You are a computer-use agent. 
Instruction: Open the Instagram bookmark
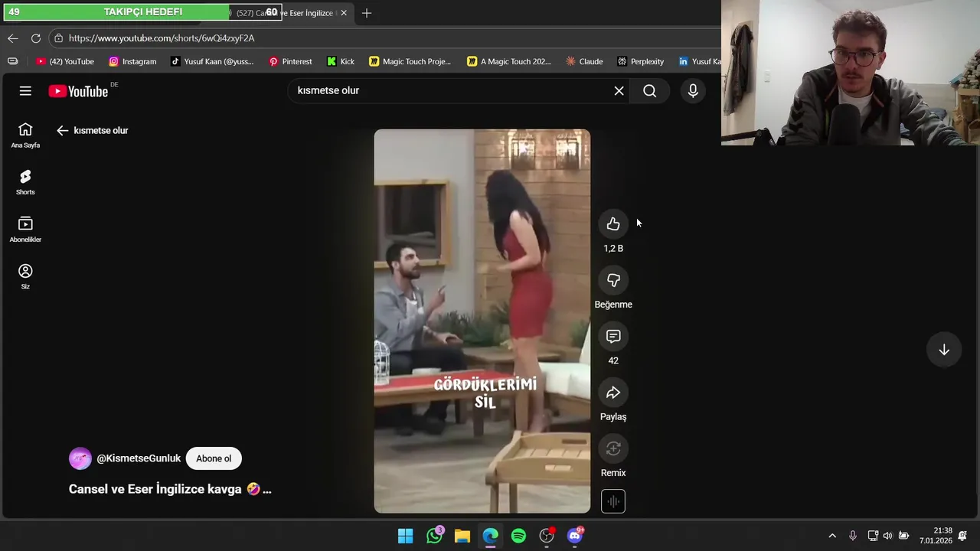pos(132,61)
